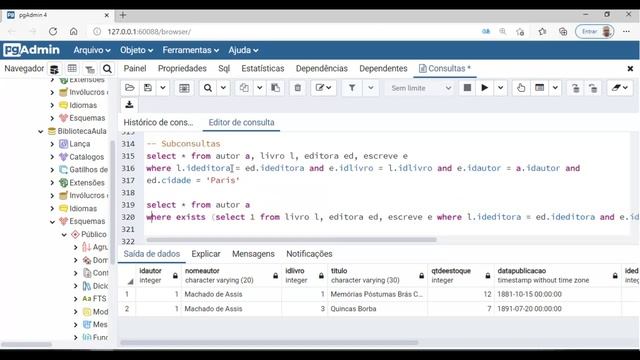This screenshot has height=360, width=640.
Task: Open the Edit pencil dropdown
Action: [323, 88]
